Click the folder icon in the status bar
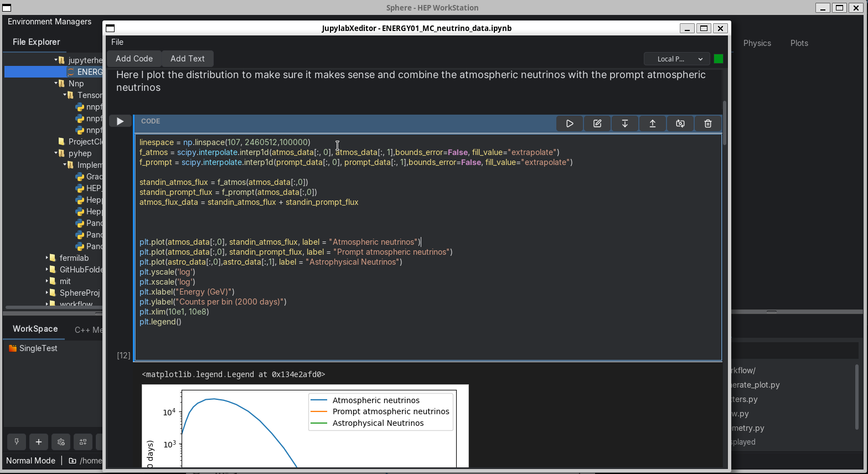 [x=73, y=461]
